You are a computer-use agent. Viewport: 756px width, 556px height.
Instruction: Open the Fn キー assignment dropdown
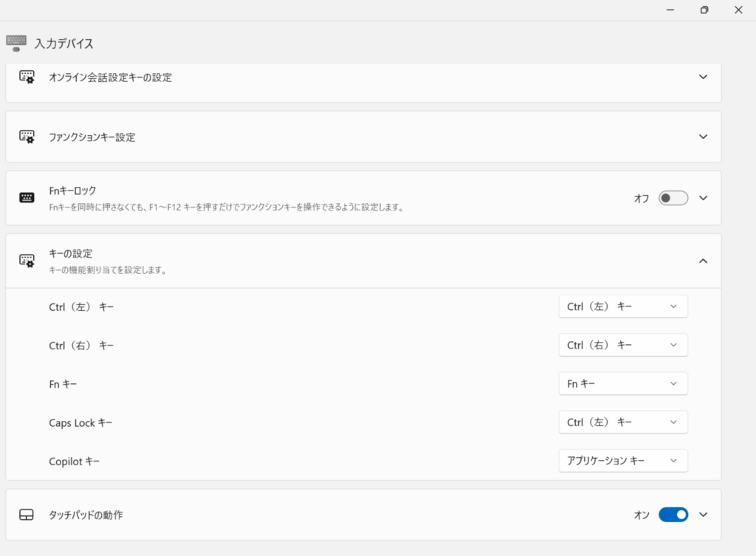pyautogui.click(x=622, y=383)
